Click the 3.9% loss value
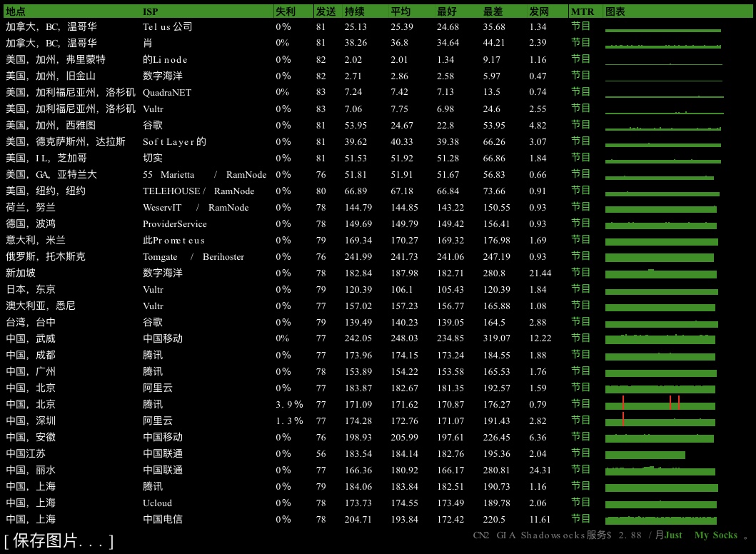This screenshot has width=756, height=554. click(x=289, y=404)
